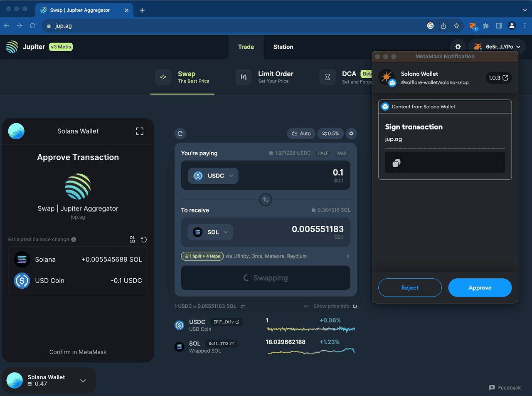Screen dimensions: 532x396
Task: Click the reset icon beside Estimated balance change
Action: tap(143, 240)
